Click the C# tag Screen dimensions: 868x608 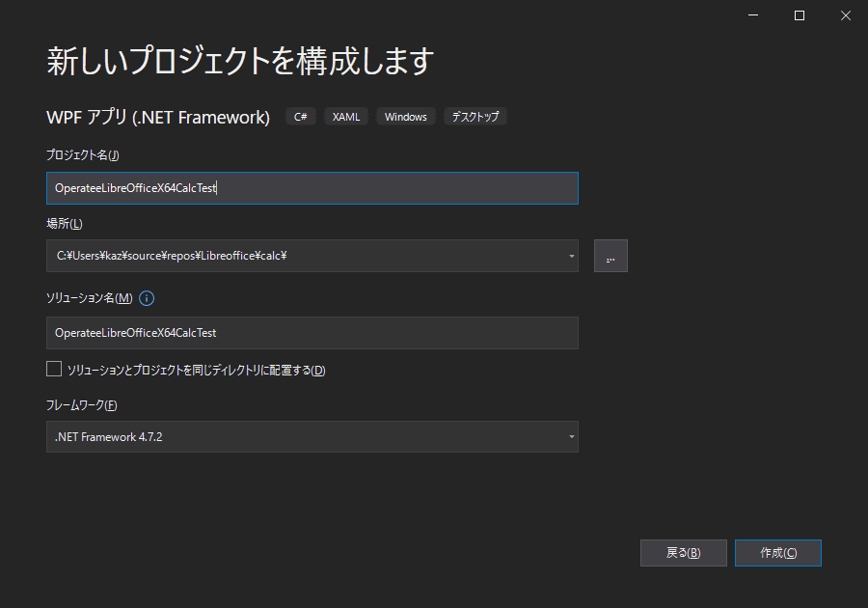[301, 117]
